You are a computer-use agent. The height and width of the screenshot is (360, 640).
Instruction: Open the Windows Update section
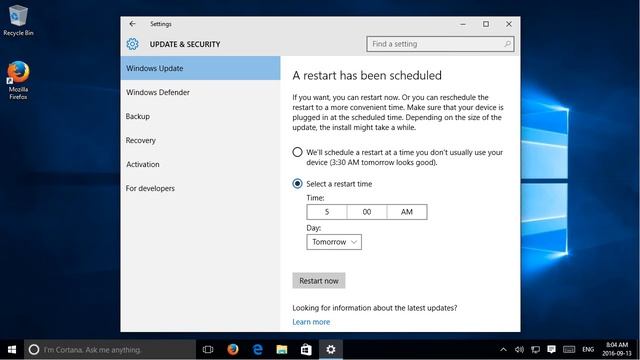[x=200, y=68]
